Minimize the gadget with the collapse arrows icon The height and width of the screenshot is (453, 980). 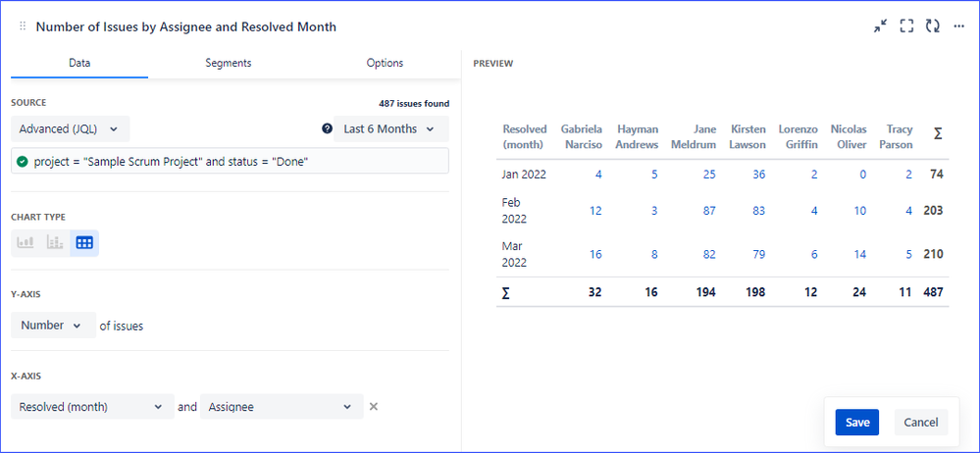881,26
